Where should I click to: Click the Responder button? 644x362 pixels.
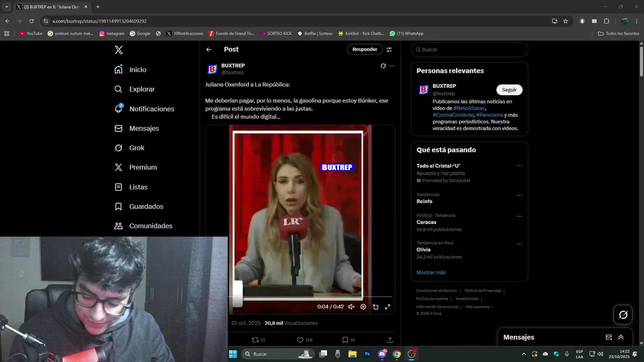365,49
